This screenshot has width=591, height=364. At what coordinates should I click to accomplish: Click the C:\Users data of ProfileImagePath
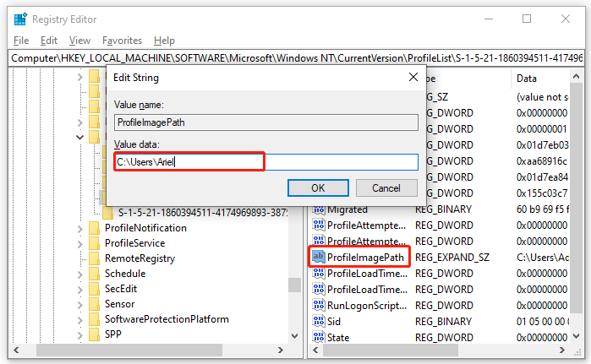click(542, 257)
